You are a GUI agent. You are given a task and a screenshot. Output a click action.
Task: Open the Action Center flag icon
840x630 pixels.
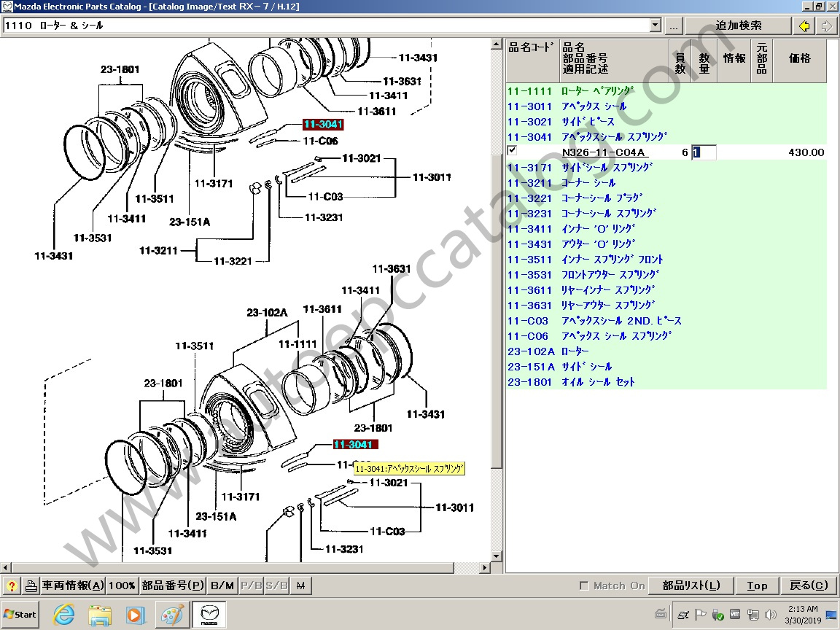point(700,615)
